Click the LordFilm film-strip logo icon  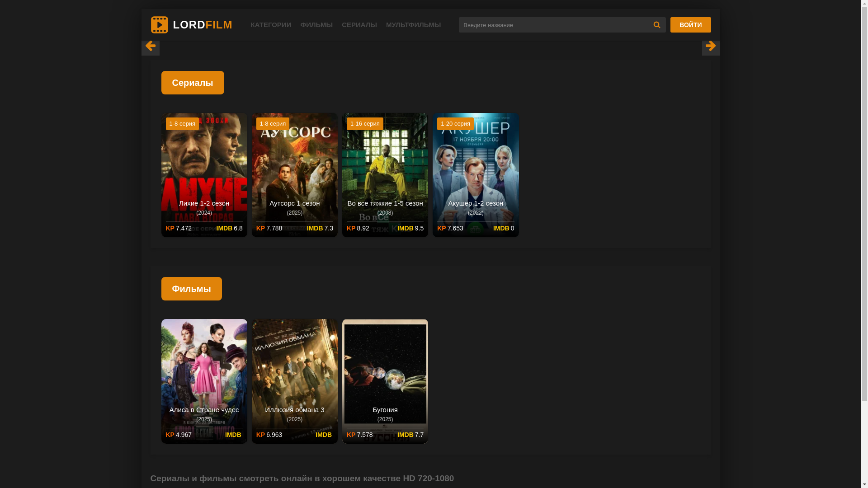pyautogui.click(x=159, y=25)
